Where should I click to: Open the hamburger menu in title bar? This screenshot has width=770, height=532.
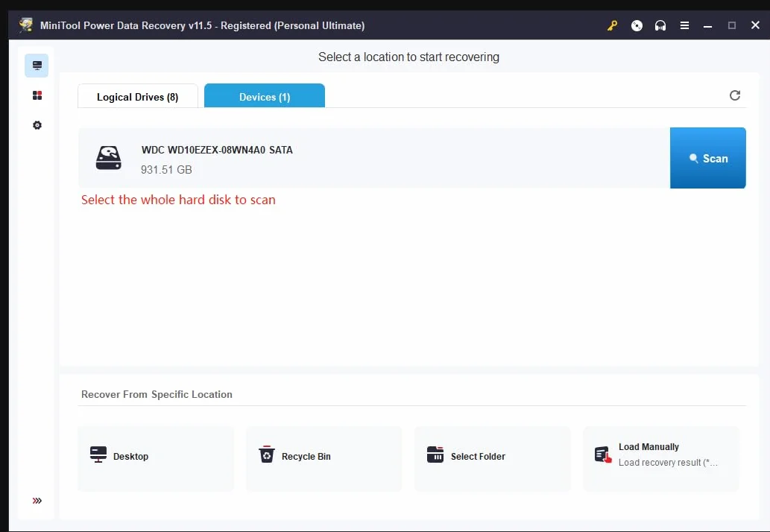click(684, 25)
